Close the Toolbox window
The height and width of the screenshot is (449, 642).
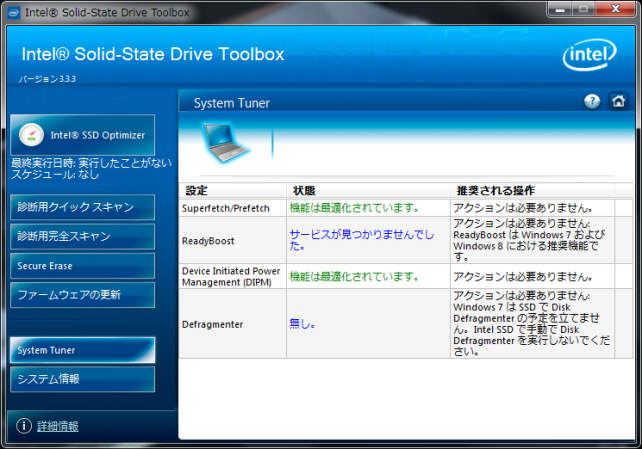[x=616, y=9]
